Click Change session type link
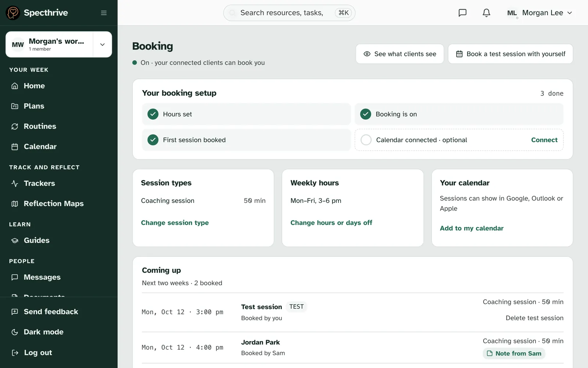The width and height of the screenshot is (588, 368). coord(175,223)
